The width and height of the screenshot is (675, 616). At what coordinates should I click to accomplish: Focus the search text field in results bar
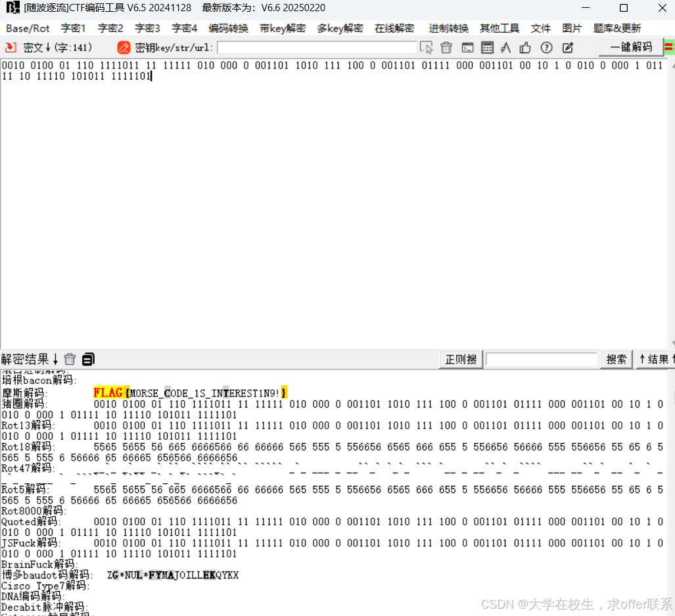[x=542, y=360]
